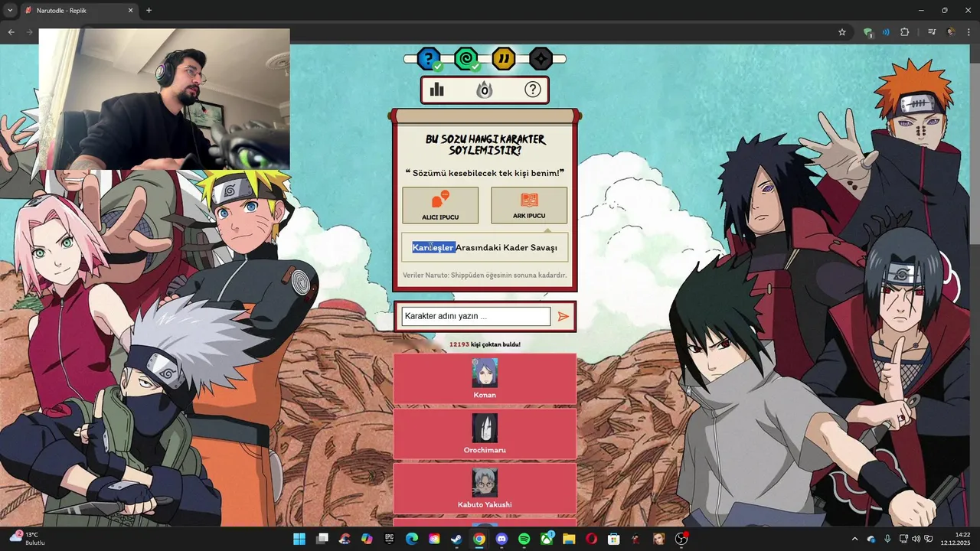Reveal the Alıcı İpucu hint

(440, 205)
